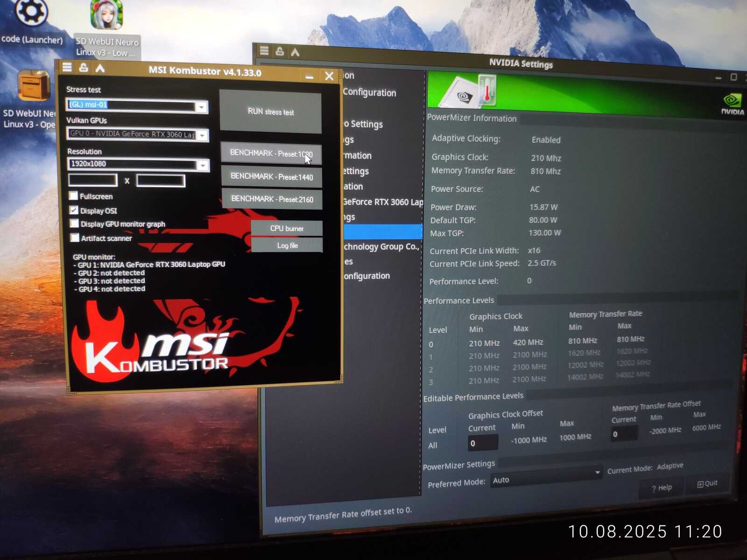Turn on the Artifact scanner checkbox
The image size is (747, 560).
tap(75, 238)
